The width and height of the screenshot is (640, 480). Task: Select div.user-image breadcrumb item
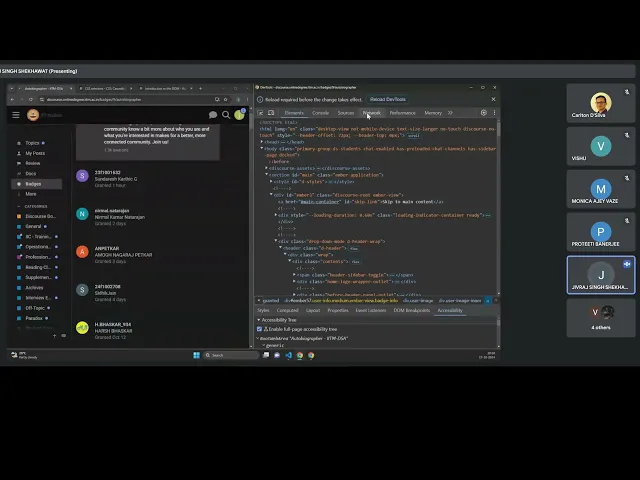coord(418,301)
